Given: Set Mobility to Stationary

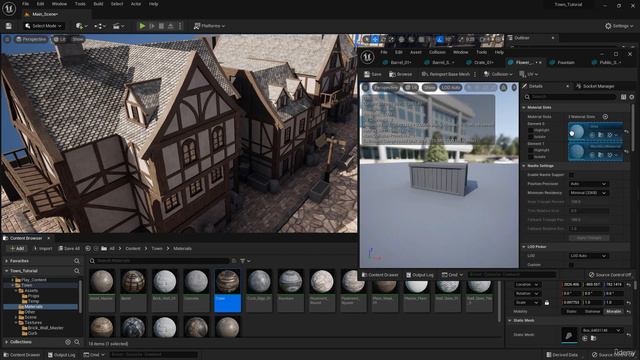Looking at the screenshot, I should pos(593,311).
